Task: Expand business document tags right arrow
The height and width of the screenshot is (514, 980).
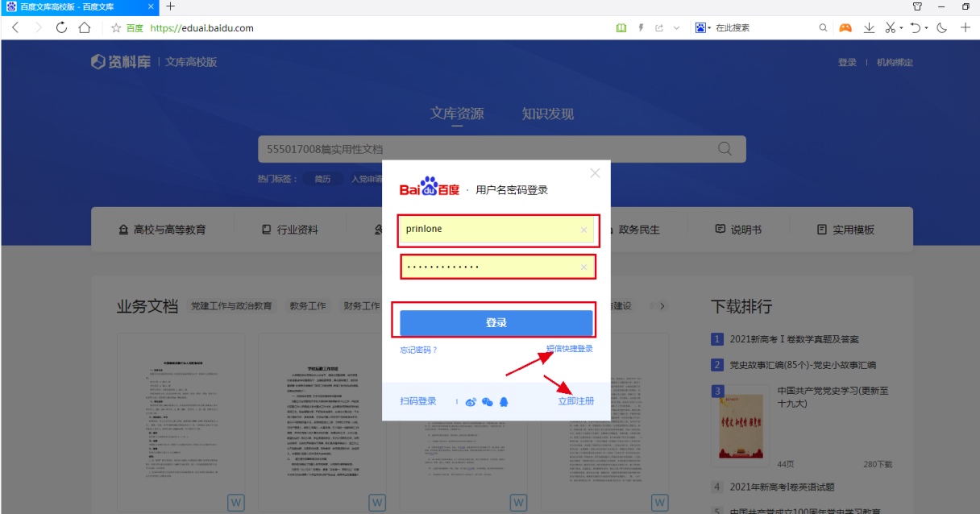Action: point(662,306)
